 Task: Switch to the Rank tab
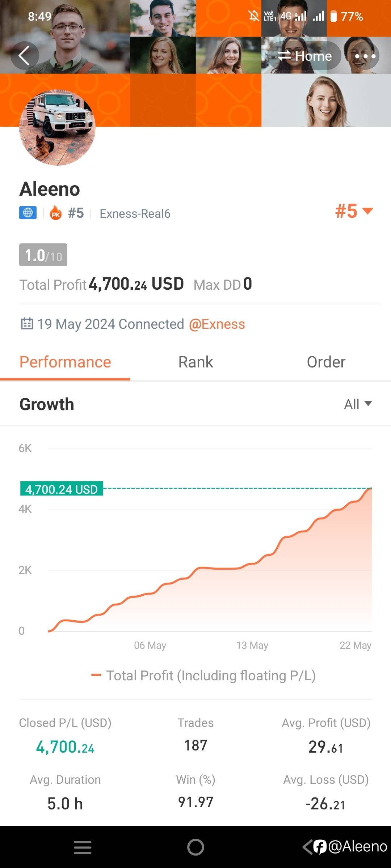(x=195, y=362)
